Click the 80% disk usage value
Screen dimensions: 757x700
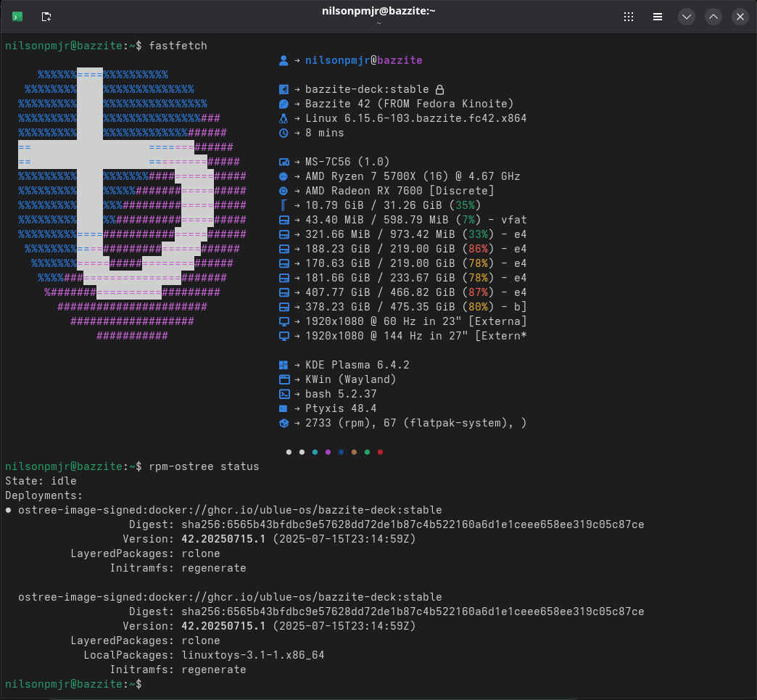[479, 307]
